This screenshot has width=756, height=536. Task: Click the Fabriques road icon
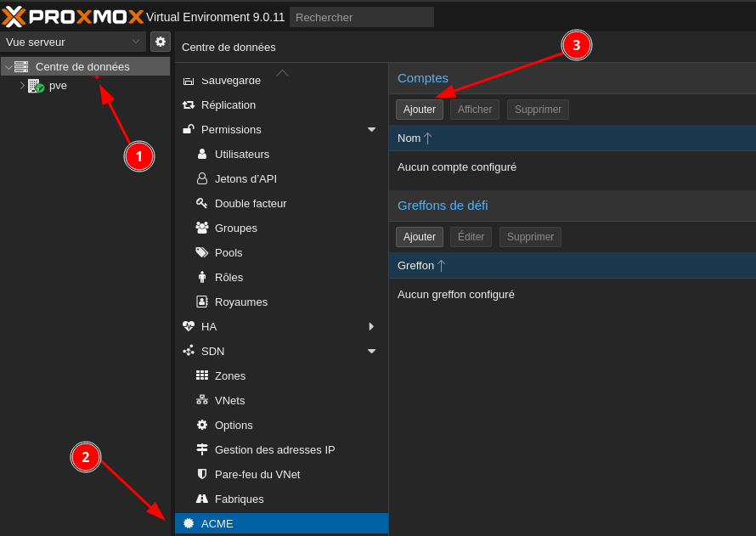tap(202, 499)
